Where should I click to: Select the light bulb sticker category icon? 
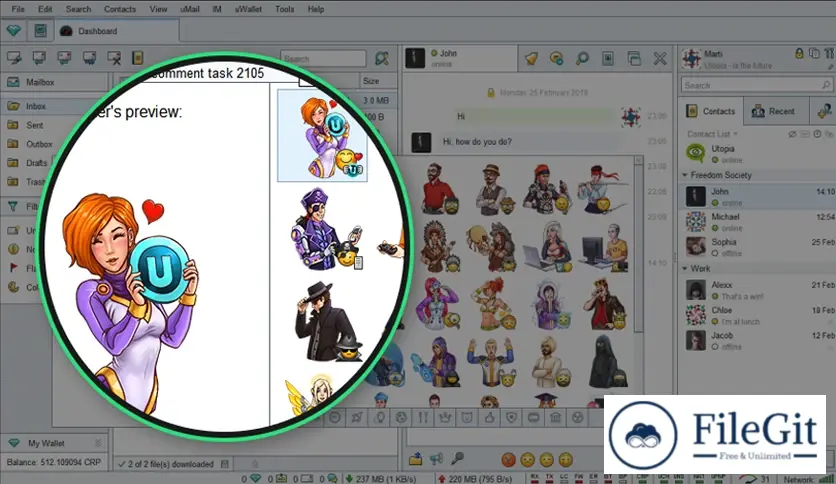(379, 417)
